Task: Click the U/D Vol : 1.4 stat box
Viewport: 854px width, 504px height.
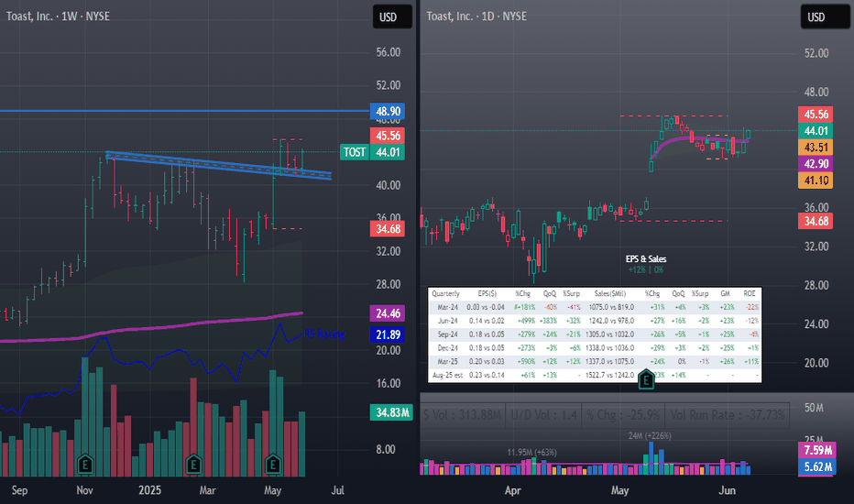Action: click(543, 415)
